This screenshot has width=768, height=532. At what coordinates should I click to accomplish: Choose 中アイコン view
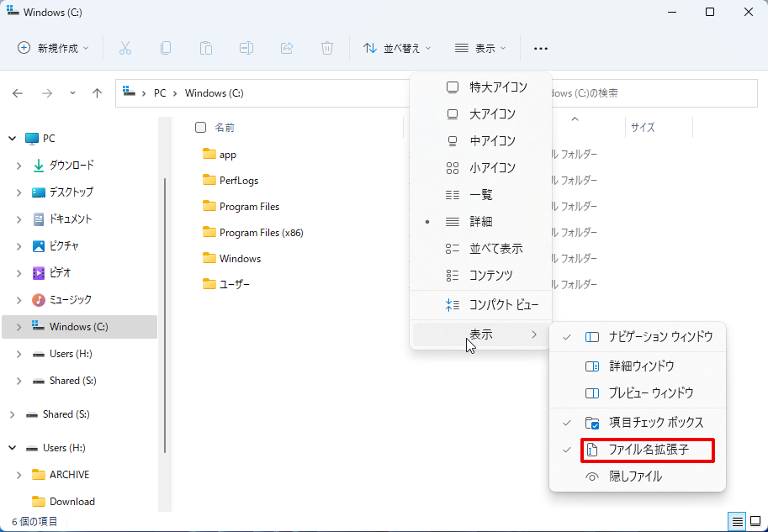click(480, 141)
